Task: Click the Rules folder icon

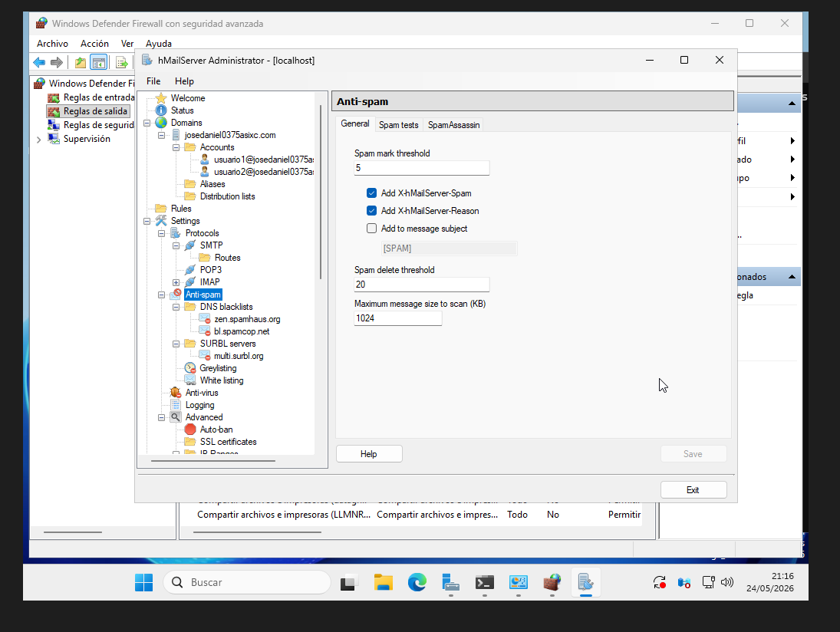Action: click(x=161, y=209)
